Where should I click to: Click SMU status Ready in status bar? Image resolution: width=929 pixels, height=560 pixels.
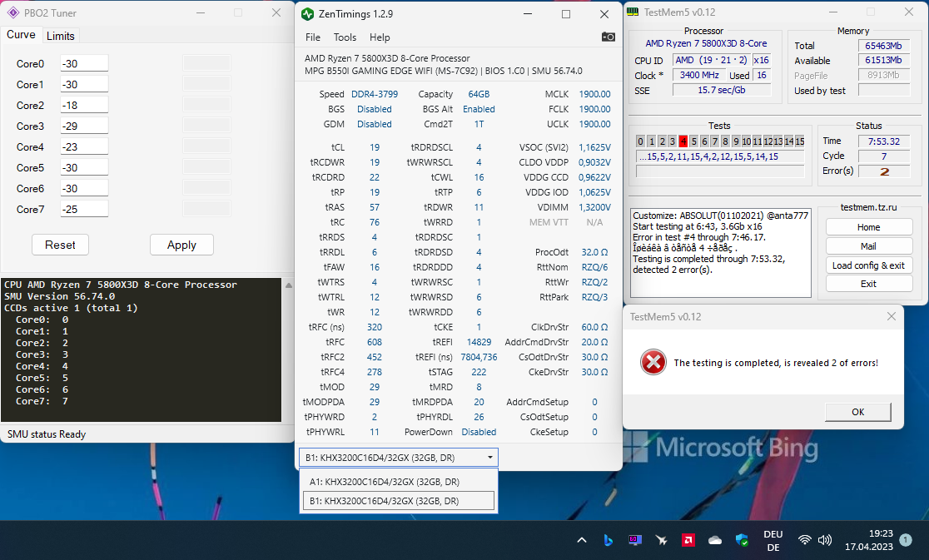(47, 434)
